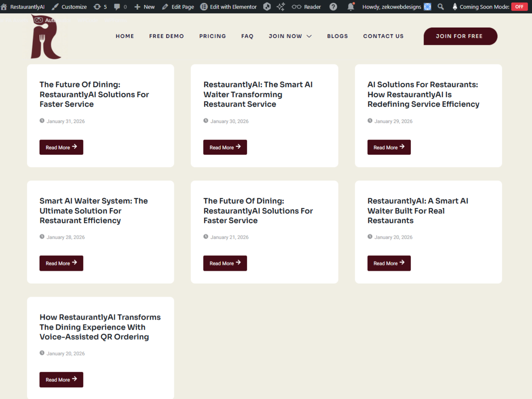This screenshot has width=532, height=399.
Task: Click the AI sparkle stars icon
Action: (x=281, y=7)
